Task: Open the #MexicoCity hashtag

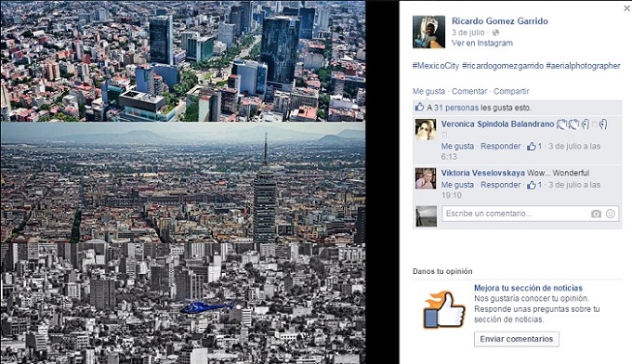Action: point(436,66)
